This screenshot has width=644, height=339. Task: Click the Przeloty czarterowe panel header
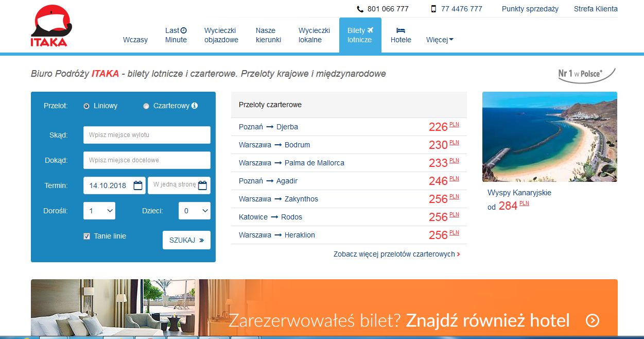pyautogui.click(x=349, y=105)
